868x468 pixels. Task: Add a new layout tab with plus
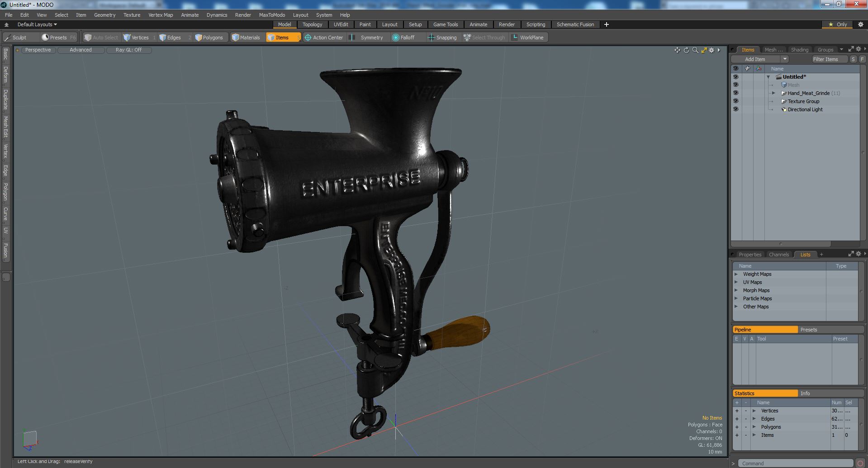[x=607, y=24]
